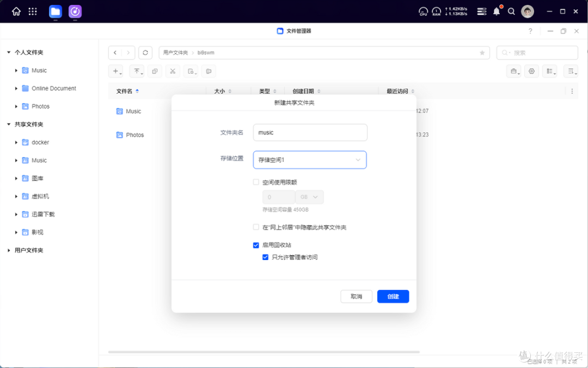Click the quota amount input field
Screen dimensions: 588x368
click(279, 197)
